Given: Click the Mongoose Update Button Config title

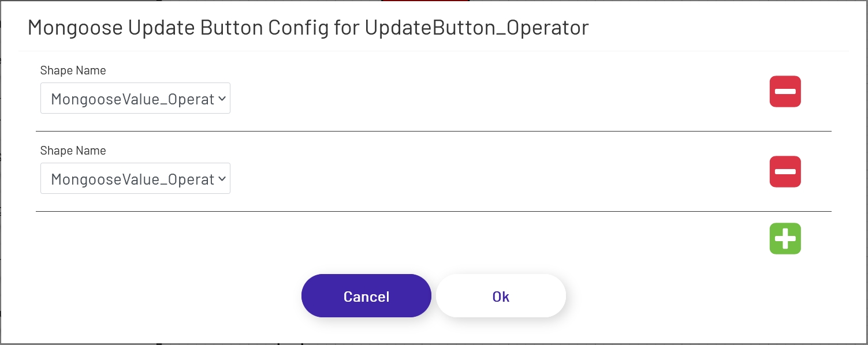Looking at the screenshot, I should [308, 27].
